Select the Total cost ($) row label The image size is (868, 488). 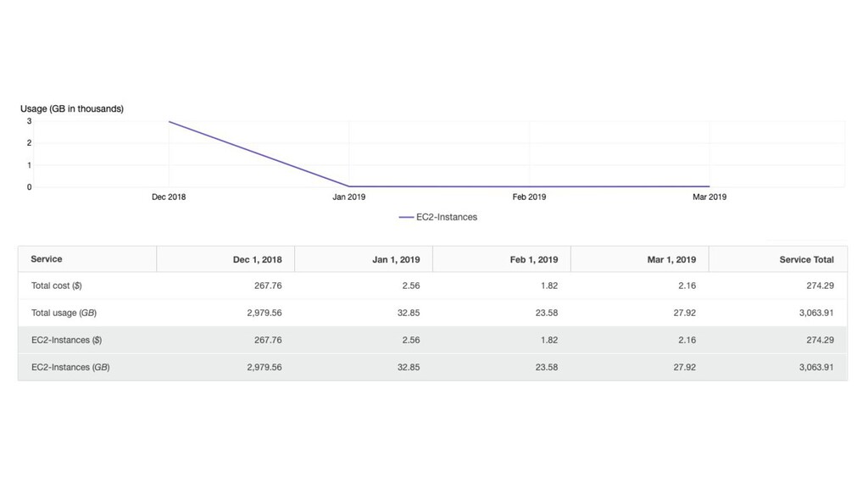[x=57, y=286]
